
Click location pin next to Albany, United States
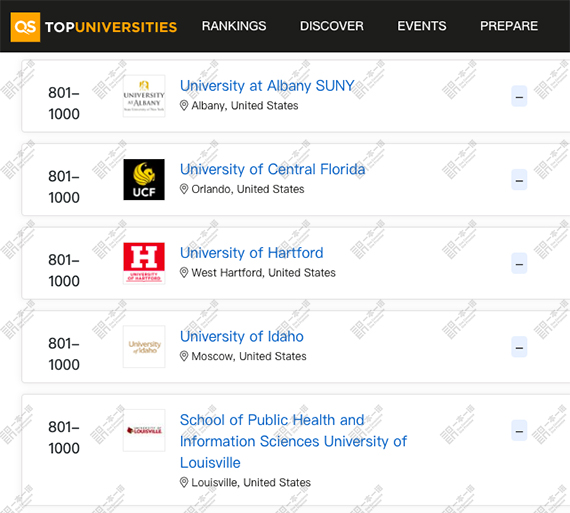pos(184,106)
